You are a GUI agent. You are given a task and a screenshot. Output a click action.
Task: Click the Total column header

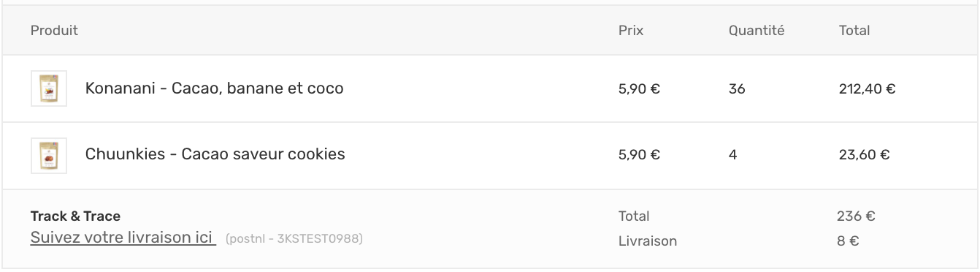[x=854, y=31]
